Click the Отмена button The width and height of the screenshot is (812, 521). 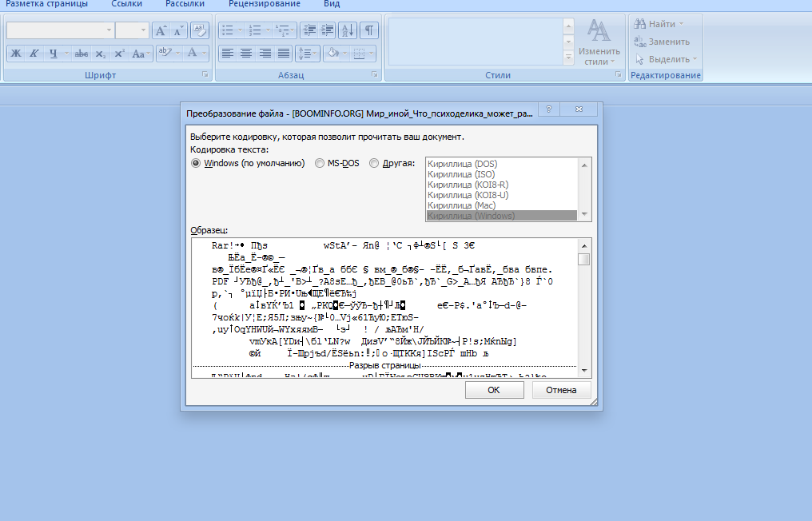[x=561, y=390]
